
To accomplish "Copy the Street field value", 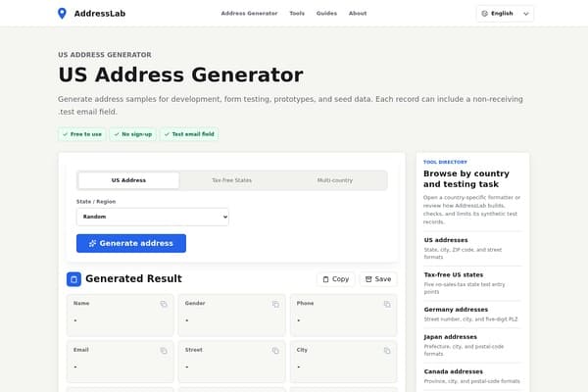I will pos(275,351).
